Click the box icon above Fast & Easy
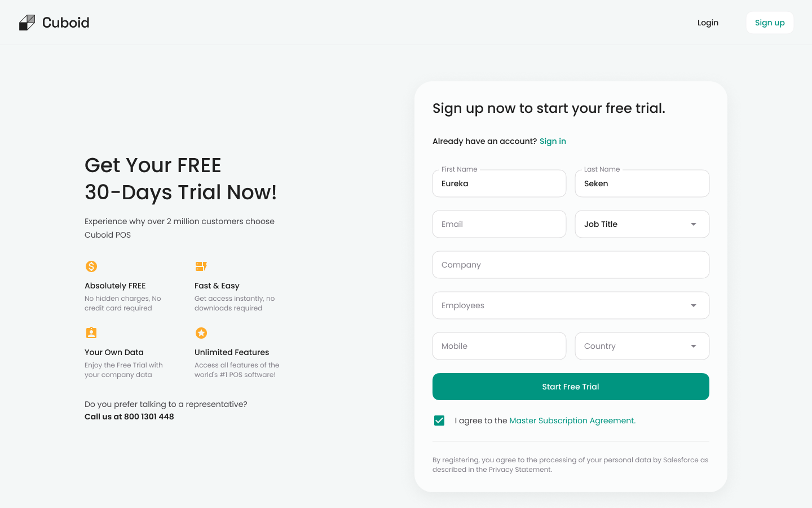The image size is (812, 508). tap(201, 266)
